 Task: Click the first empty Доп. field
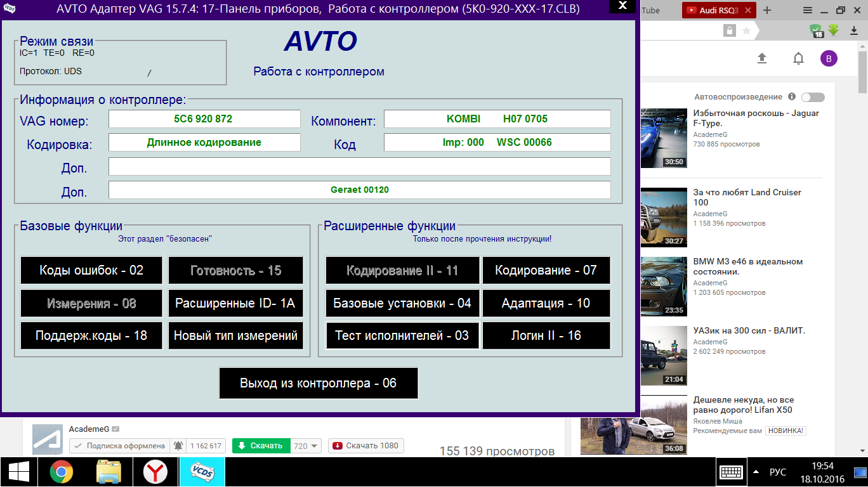coord(359,166)
